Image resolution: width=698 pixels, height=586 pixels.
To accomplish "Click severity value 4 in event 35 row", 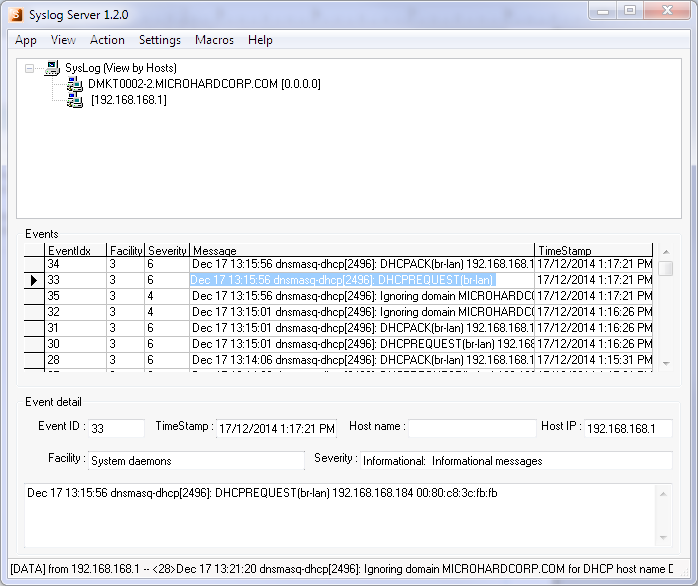I will click(167, 296).
